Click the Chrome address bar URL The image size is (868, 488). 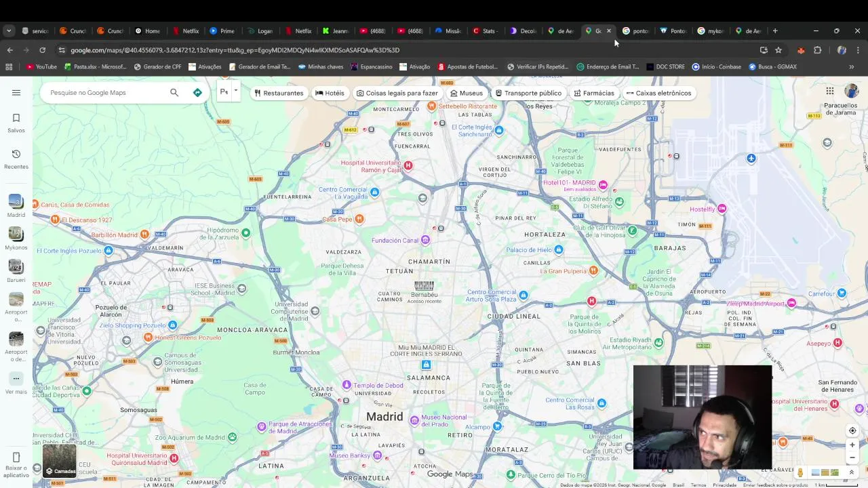(x=235, y=50)
